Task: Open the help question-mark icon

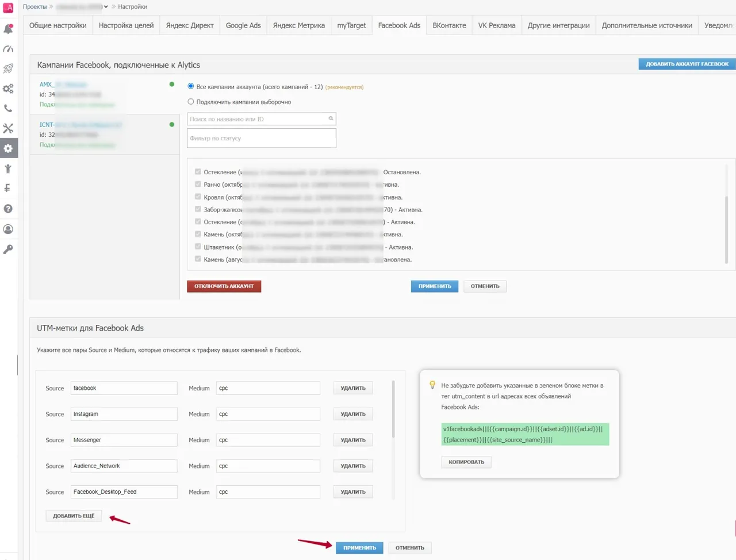Action: (x=8, y=209)
